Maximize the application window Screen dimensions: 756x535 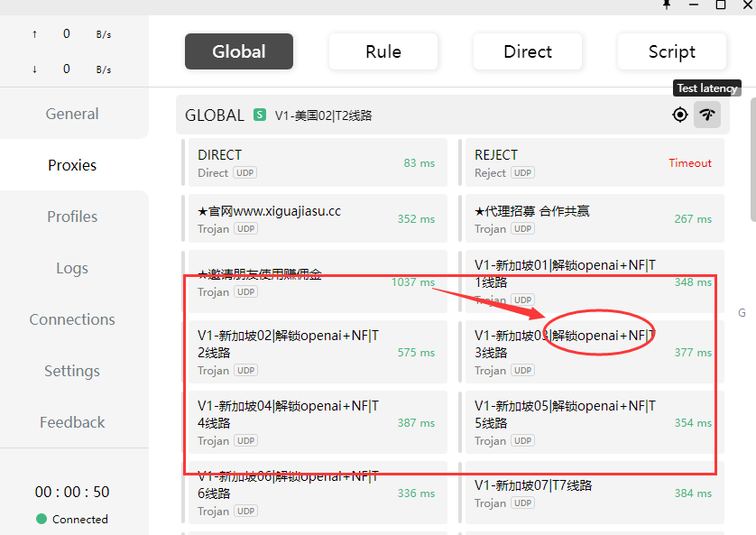coord(721,5)
